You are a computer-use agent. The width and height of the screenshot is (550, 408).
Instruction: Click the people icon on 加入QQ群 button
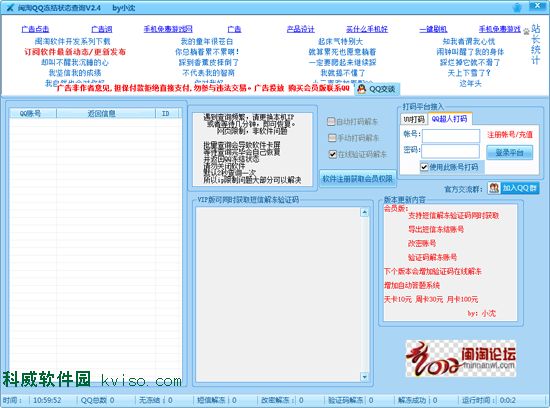point(494,188)
